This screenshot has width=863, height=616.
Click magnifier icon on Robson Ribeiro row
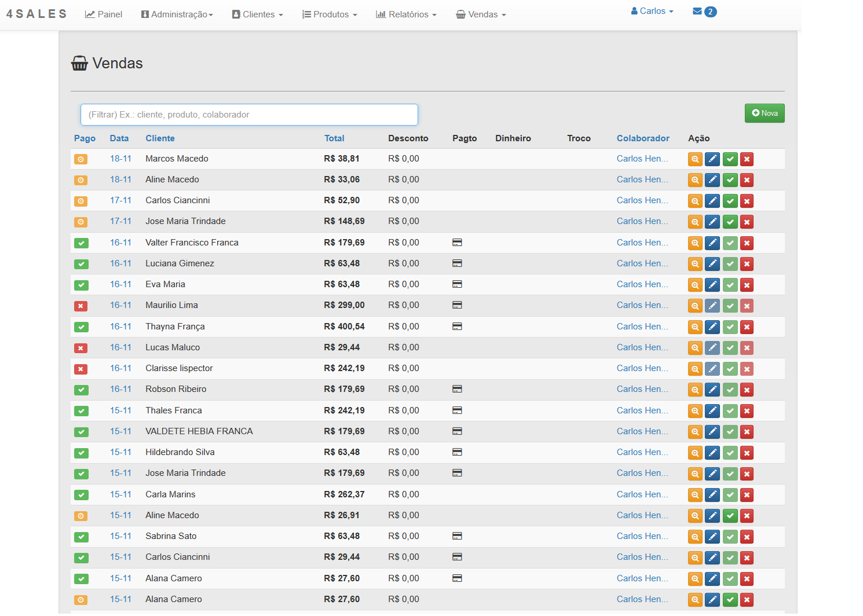[x=695, y=390]
